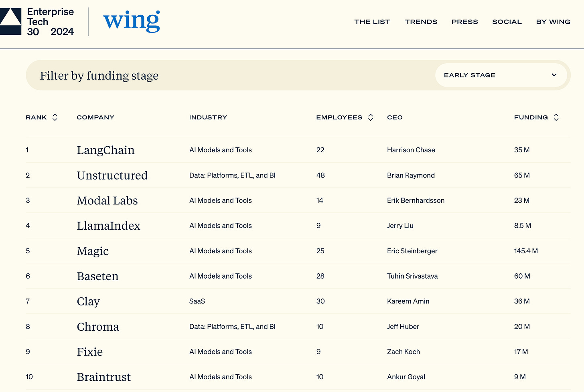Open THE LIST nav item
This screenshot has width=584, height=392.
[372, 22]
